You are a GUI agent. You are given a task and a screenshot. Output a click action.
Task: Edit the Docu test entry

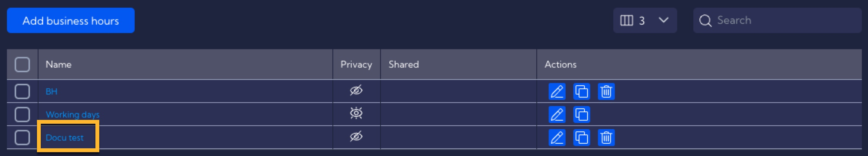point(557,138)
